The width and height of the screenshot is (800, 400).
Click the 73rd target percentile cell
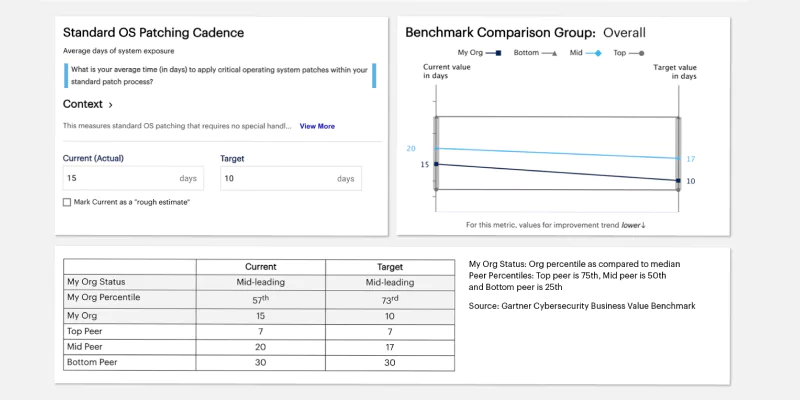391,297
